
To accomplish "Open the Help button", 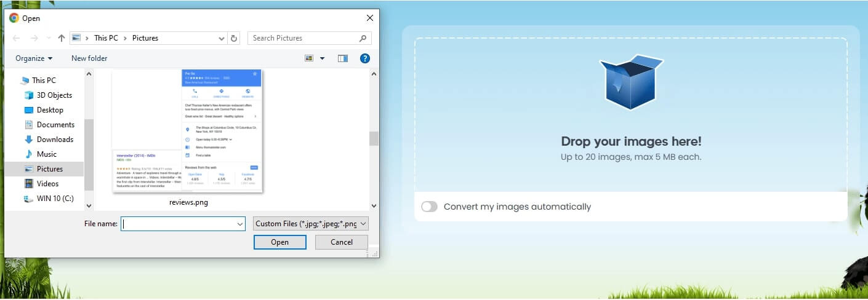I will 364,58.
